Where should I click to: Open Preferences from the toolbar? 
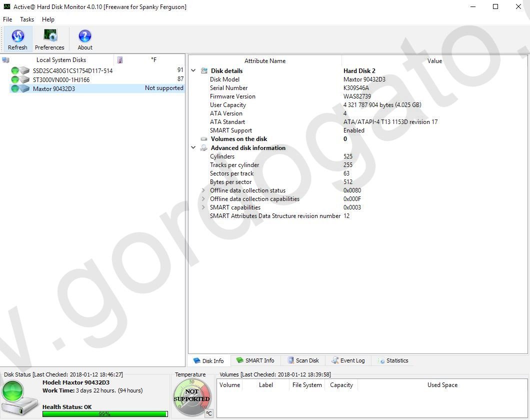click(49, 36)
